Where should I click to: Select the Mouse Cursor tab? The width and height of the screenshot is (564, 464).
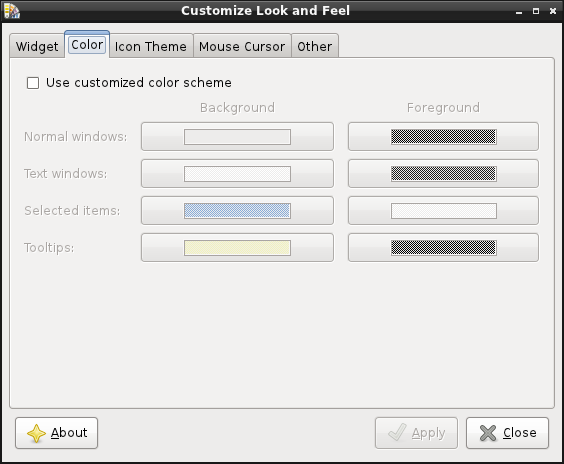(242, 46)
